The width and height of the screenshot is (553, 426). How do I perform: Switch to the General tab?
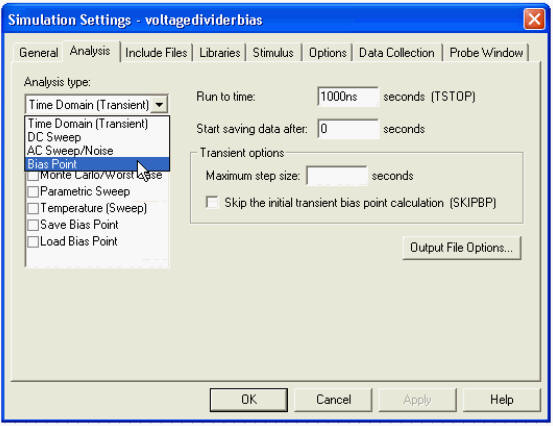pyautogui.click(x=39, y=53)
